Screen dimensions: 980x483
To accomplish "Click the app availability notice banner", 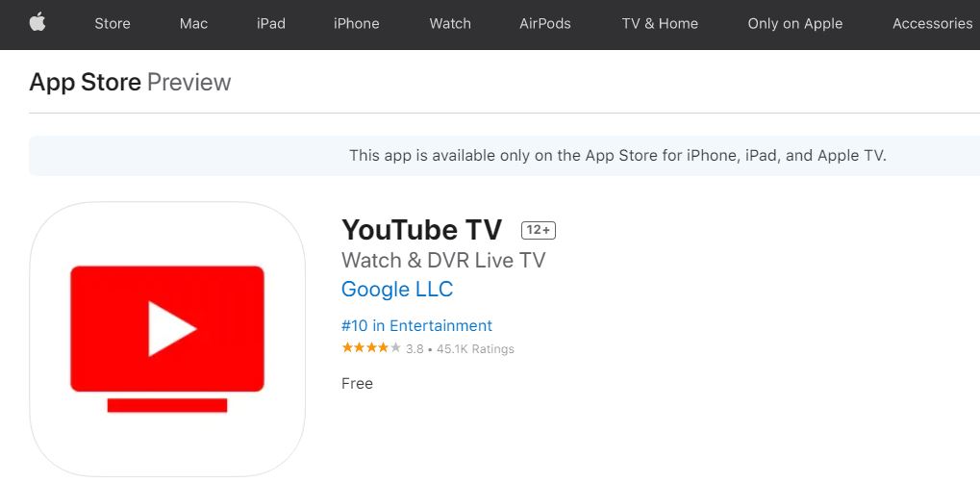I will pyautogui.click(x=504, y=155).
